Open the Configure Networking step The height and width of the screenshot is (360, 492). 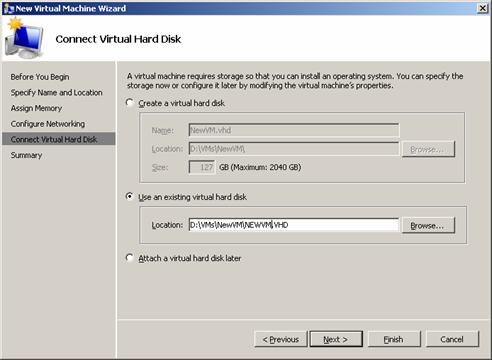[x=48, y=124]
